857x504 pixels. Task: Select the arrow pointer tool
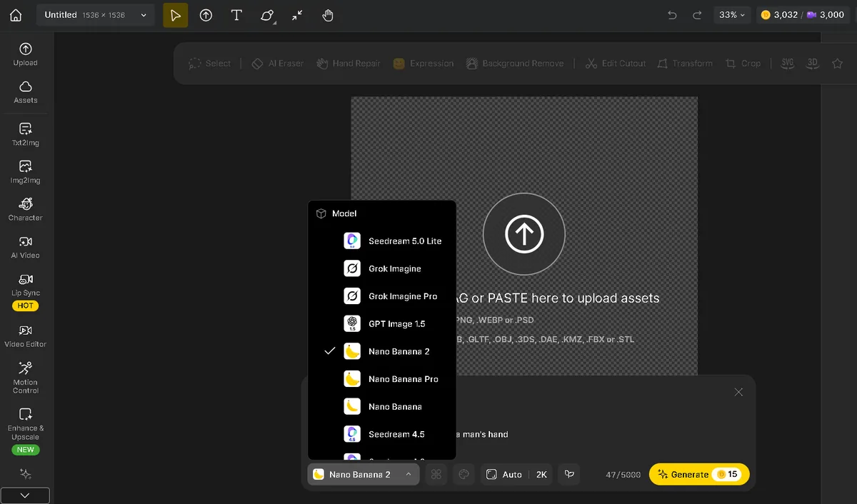(176, 15)
